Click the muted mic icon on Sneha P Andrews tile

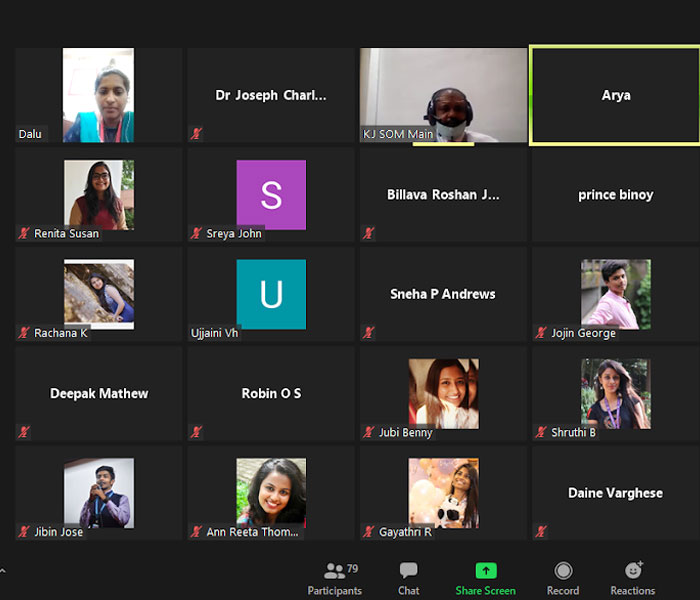[x=368, y=333]
